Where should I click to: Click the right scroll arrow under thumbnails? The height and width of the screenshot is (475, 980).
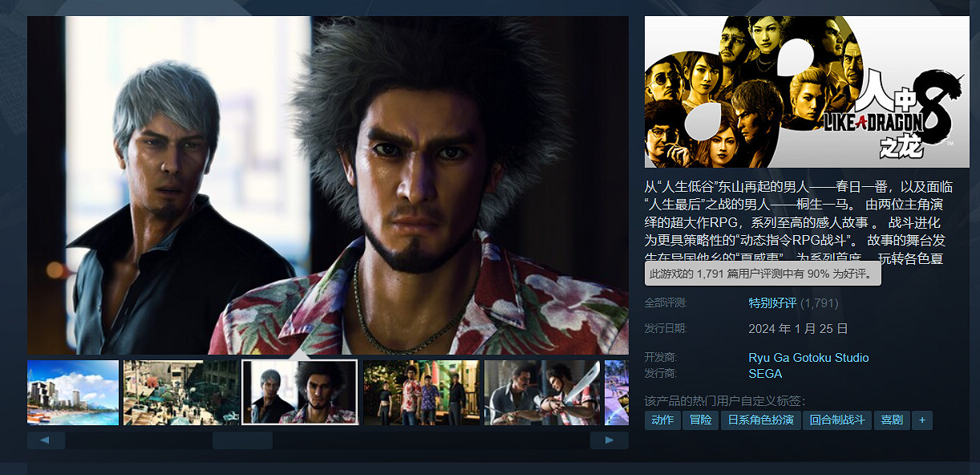[609, 440]
